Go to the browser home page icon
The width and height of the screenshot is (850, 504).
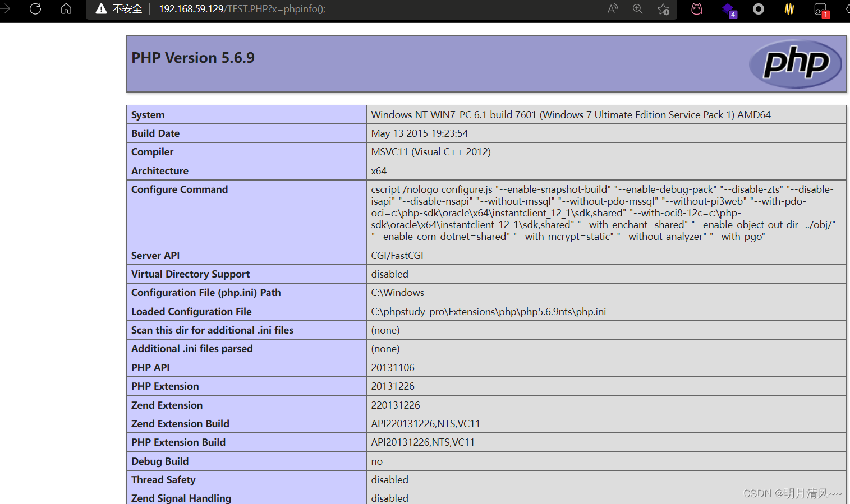pyautogui.click(x=66, y=9)
